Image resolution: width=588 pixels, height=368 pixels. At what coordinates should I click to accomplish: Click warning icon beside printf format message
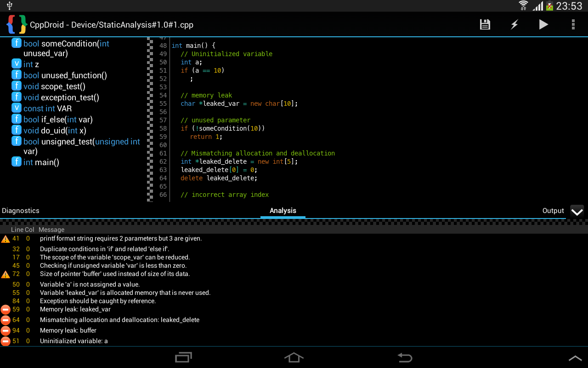6,239
